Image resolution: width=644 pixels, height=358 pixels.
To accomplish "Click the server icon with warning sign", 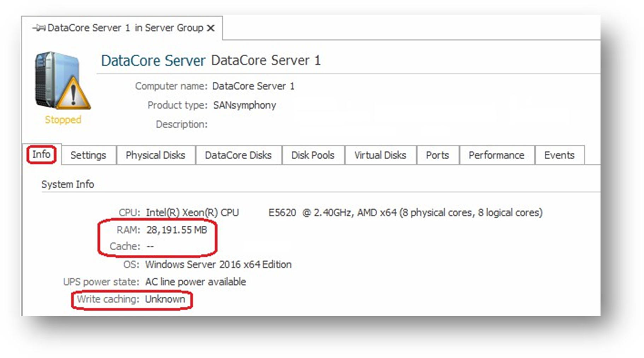I will [62, 81].
